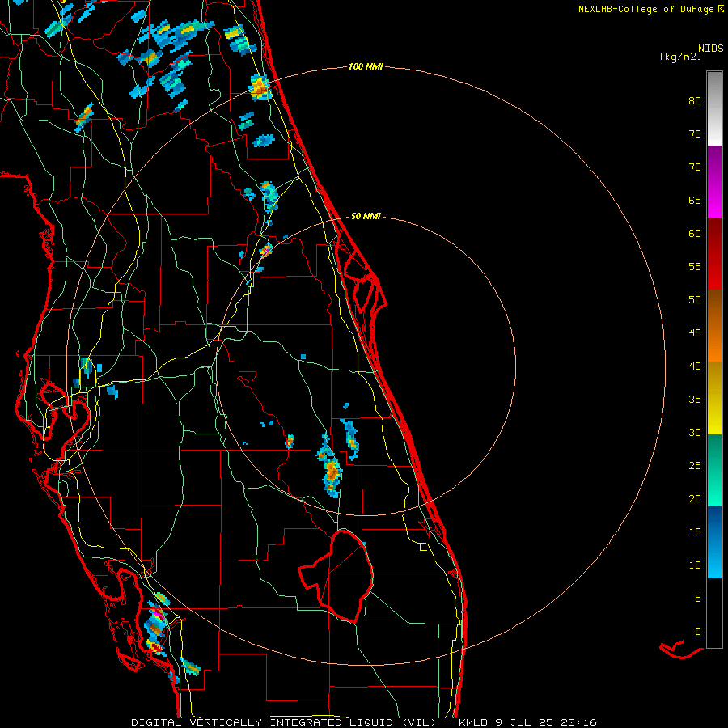Select the 20 value on the color scale
Image resolution: width=728 pixels, height=728 pixels.
click(x=695, y=498)
